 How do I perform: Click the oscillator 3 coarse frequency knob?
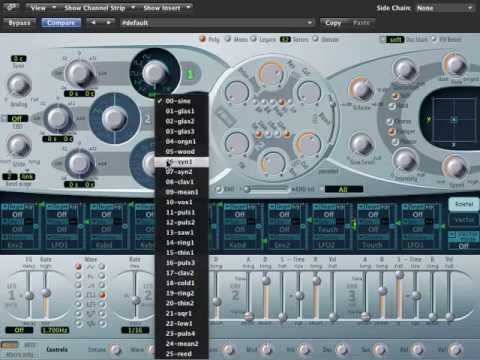79,163
